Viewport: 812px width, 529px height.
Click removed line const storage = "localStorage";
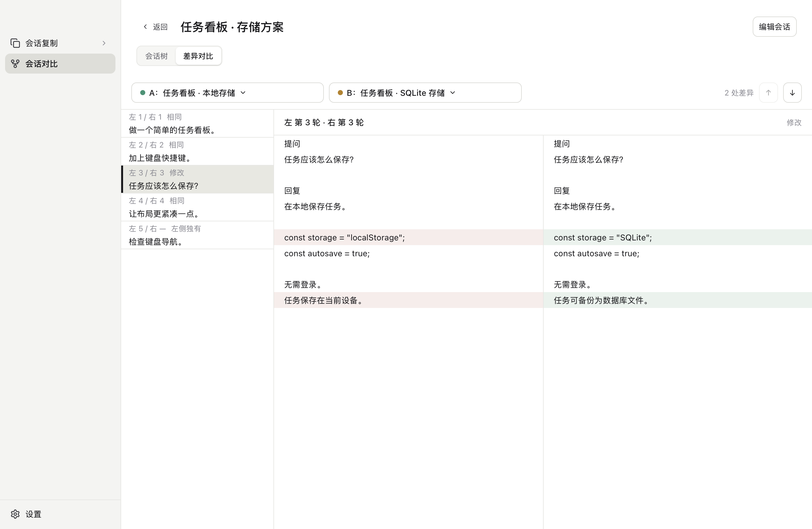[x=409, y=238]
